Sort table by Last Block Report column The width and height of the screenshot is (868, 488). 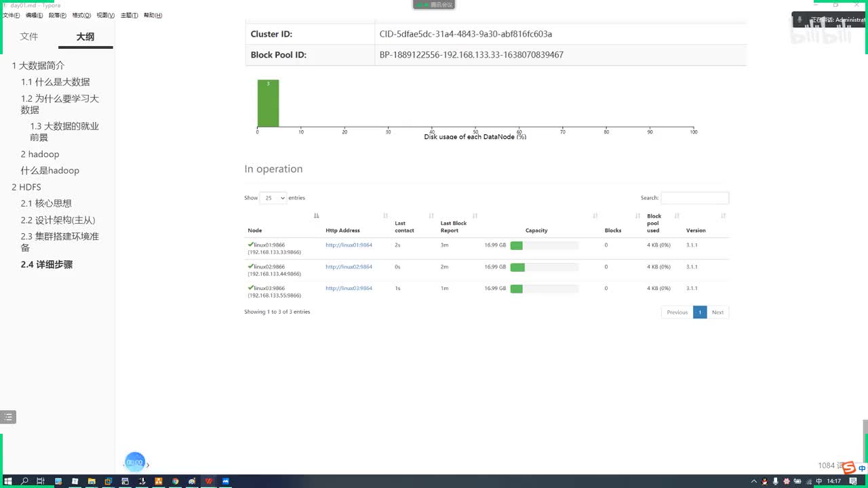pyautogui.click(x=475, y=216)
